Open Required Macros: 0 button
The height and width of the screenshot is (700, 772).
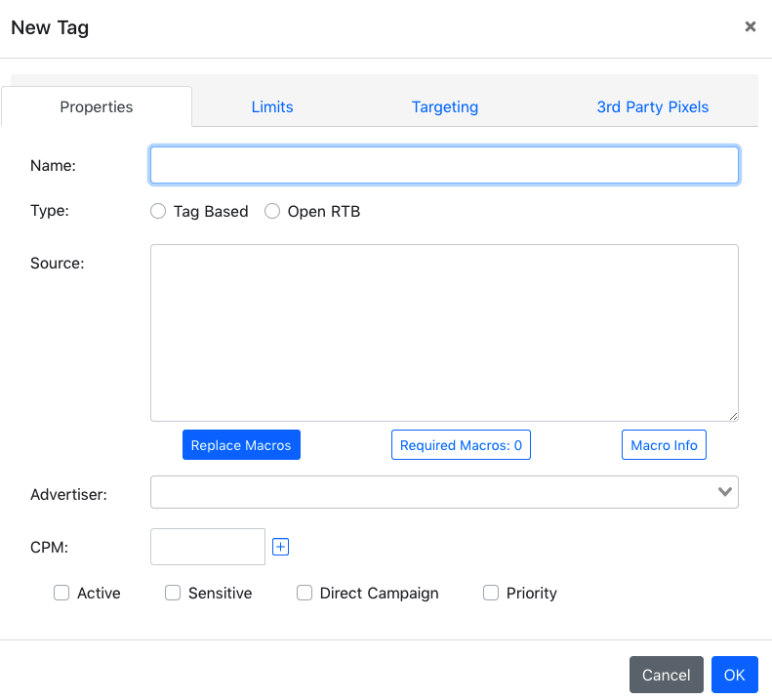(x=461, y=445)
